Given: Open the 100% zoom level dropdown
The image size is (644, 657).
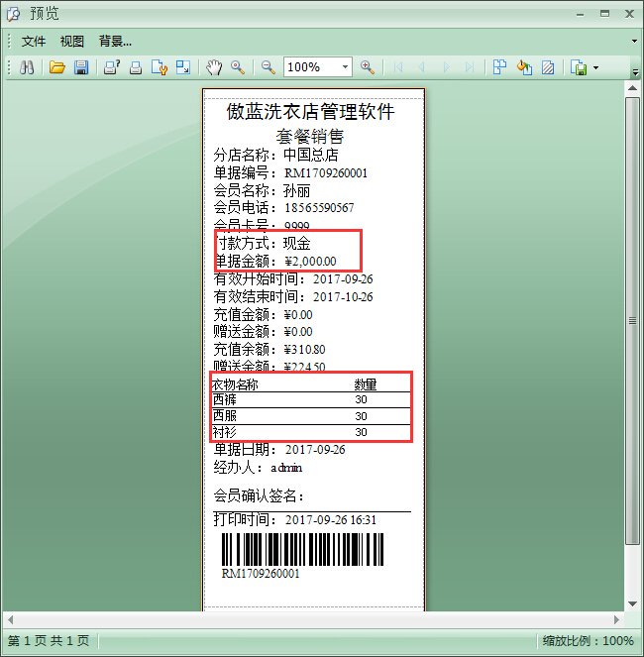Looking at the screenshot, I should pyautogui.click(x=345, y=67).
